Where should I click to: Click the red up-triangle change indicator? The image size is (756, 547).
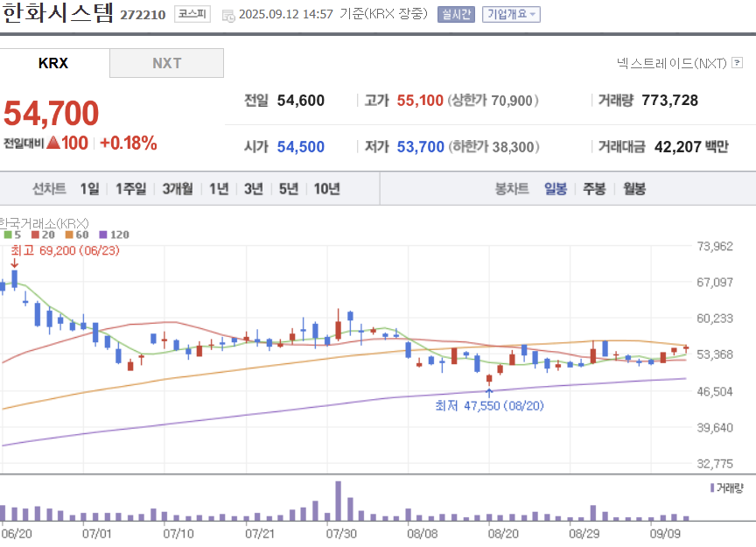pyautogui.click(x=53, y=143)
